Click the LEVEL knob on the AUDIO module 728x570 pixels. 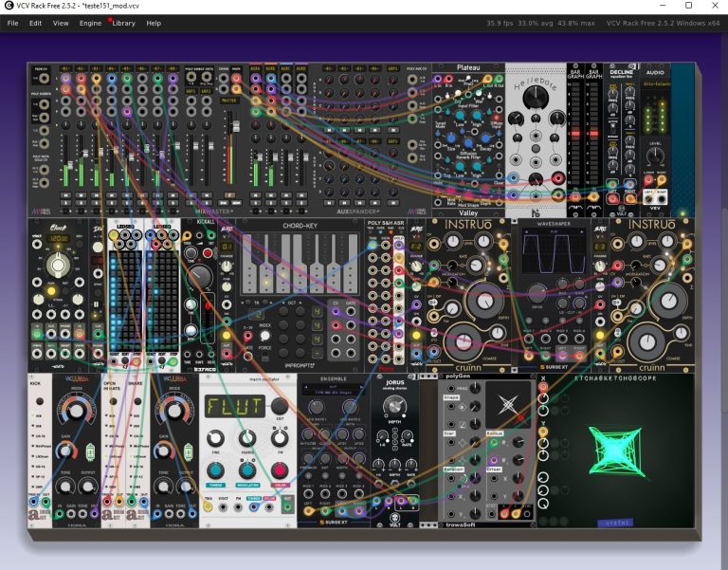(655, 157)
